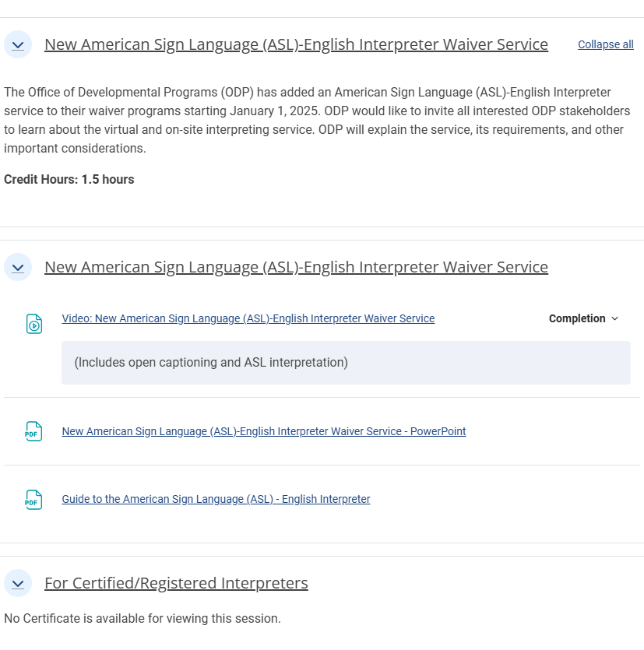Click the PDF icon for the PowerPoint file
644x650 pixels.
pos(33,431)
